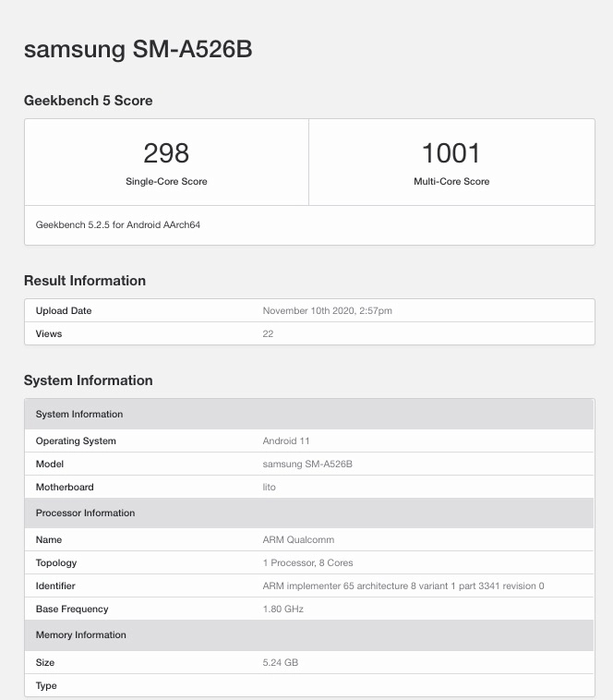Screen dimensions: 613x700
Task: Click the Multi-Core Score label
Action: tap(451, 182)
